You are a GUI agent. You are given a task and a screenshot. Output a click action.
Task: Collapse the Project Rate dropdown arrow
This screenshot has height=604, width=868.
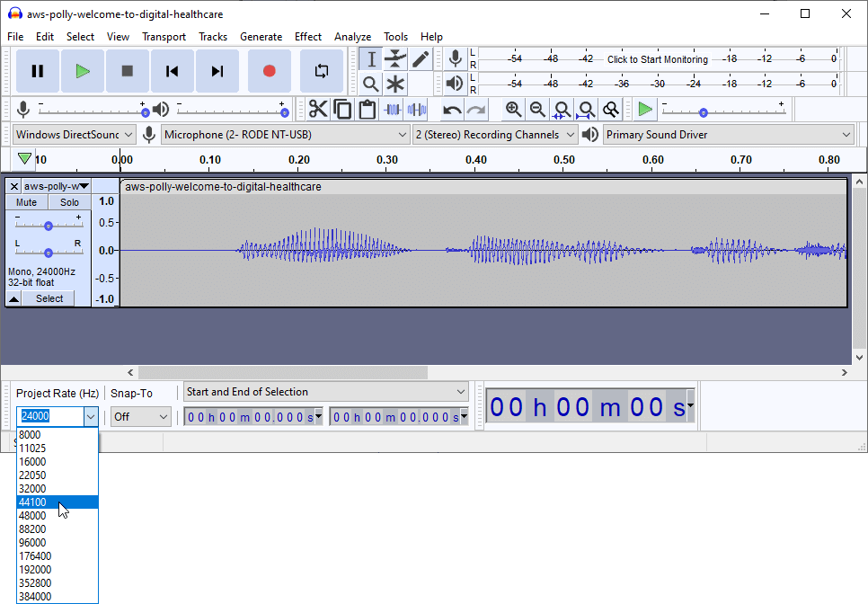tap(91, 416)
